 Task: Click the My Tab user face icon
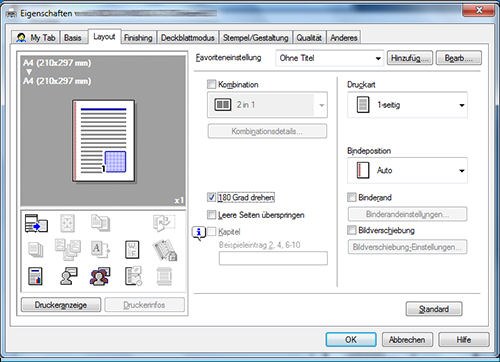(21, 38)
